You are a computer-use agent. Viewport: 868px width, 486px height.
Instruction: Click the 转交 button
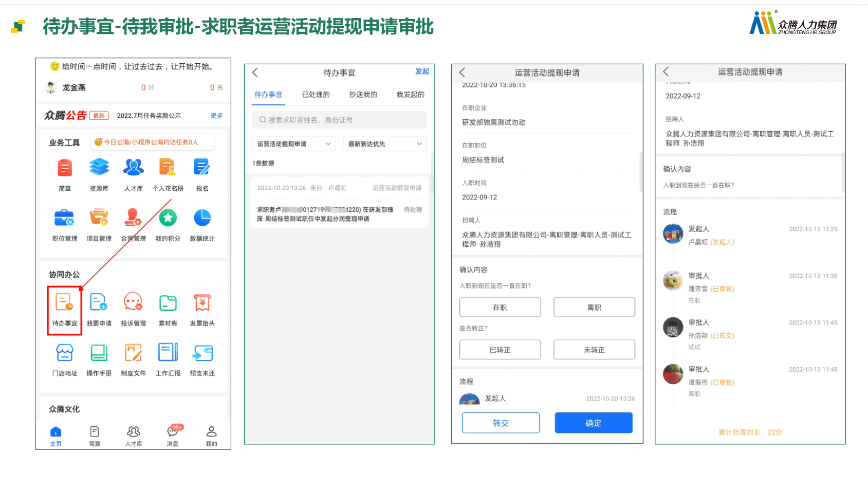tap(501, 423)
